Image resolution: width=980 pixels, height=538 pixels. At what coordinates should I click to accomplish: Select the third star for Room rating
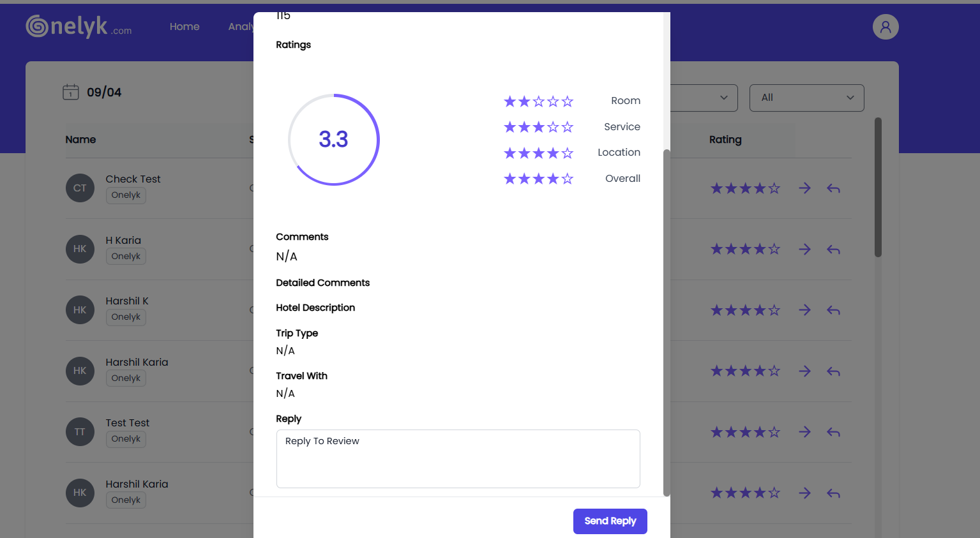[538, 100]
